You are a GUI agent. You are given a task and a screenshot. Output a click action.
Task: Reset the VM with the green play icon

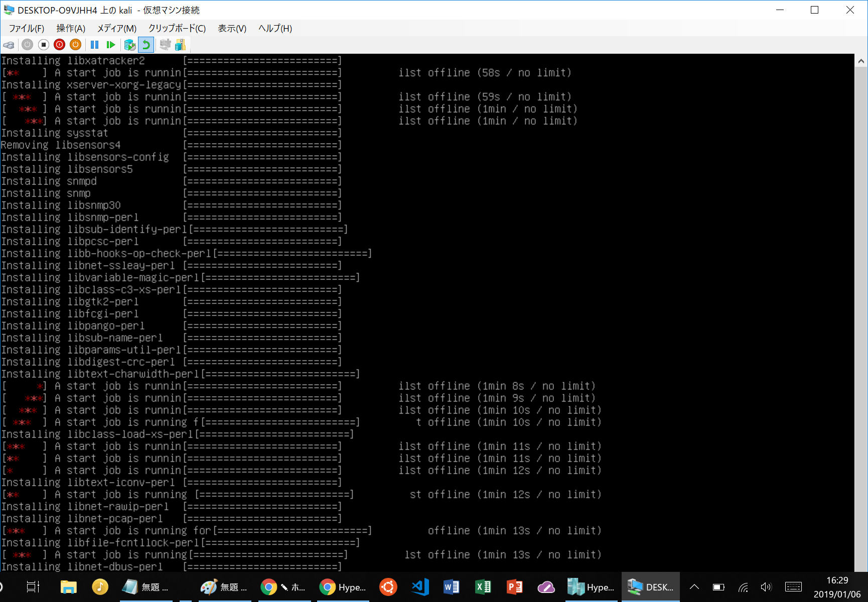[x=111, y=45]
